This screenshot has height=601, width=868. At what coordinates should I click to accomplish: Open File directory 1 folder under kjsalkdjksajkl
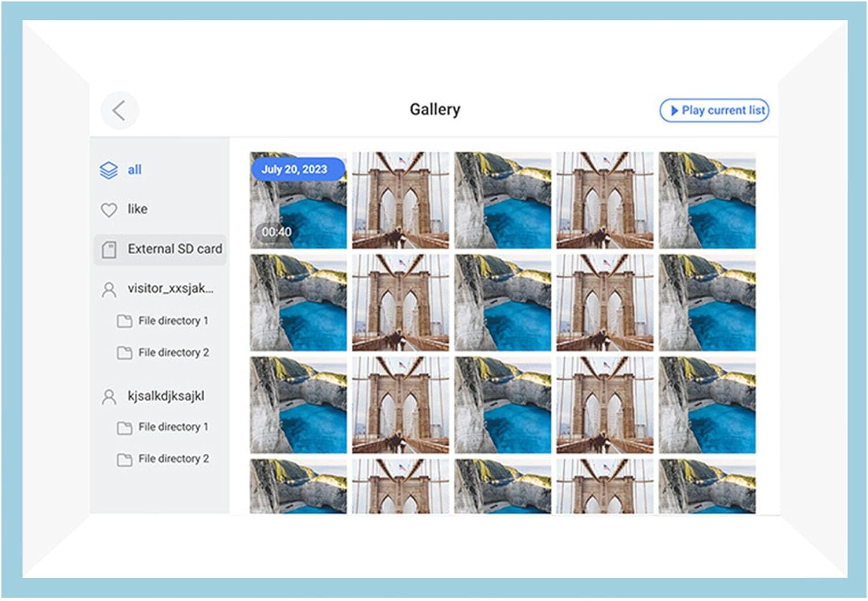click(124, 428)
